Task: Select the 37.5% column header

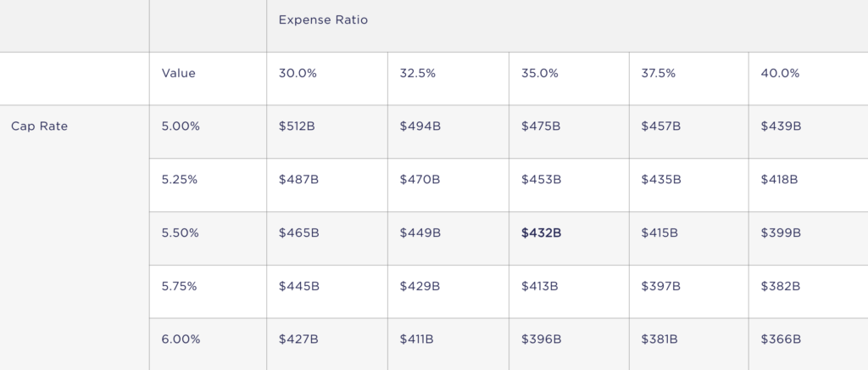Action: tap(659, 74)
